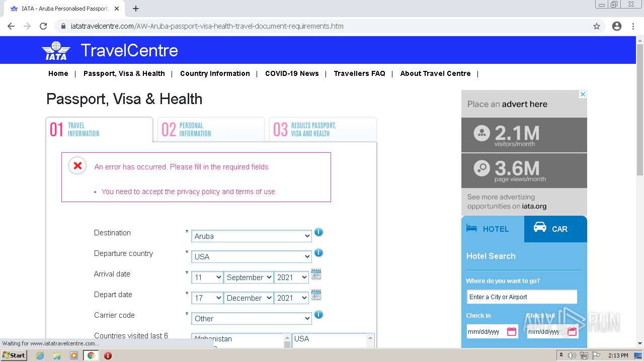Click taskbar clock 2:13 PM

(x=618, y=355)
